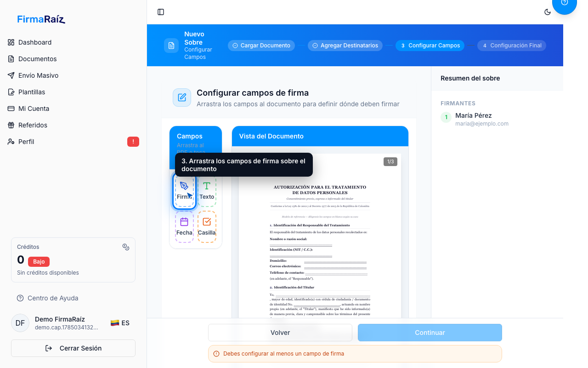Click the edit icon beside Configurar campos de firma
The height and width of the screenshot is (368, 588).
tap(182, 98)
